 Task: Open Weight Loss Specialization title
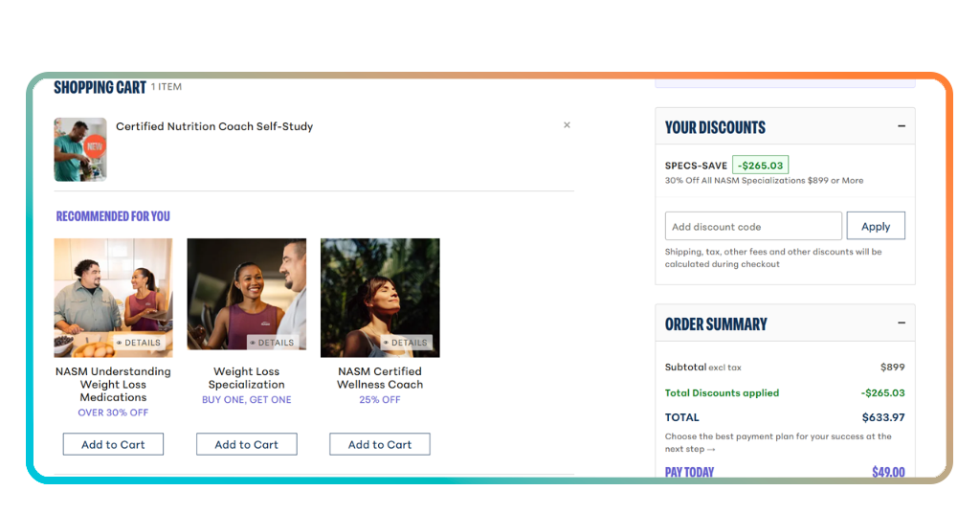tap(246, 378)
